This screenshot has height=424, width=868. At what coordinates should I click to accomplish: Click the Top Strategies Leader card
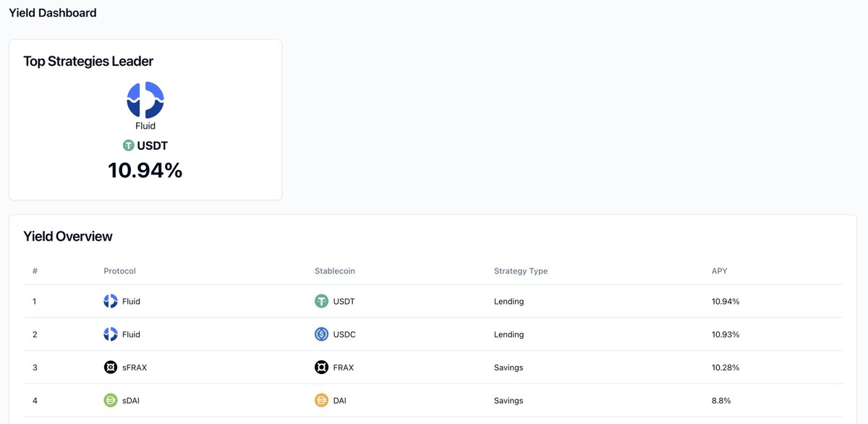click(x=145, y=119)
